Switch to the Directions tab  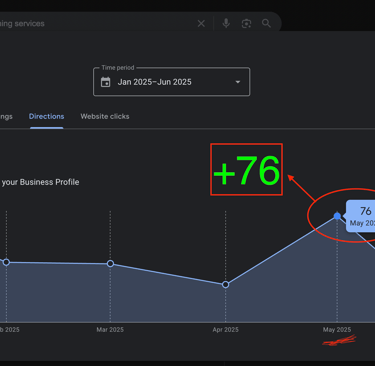coord(46,116)
